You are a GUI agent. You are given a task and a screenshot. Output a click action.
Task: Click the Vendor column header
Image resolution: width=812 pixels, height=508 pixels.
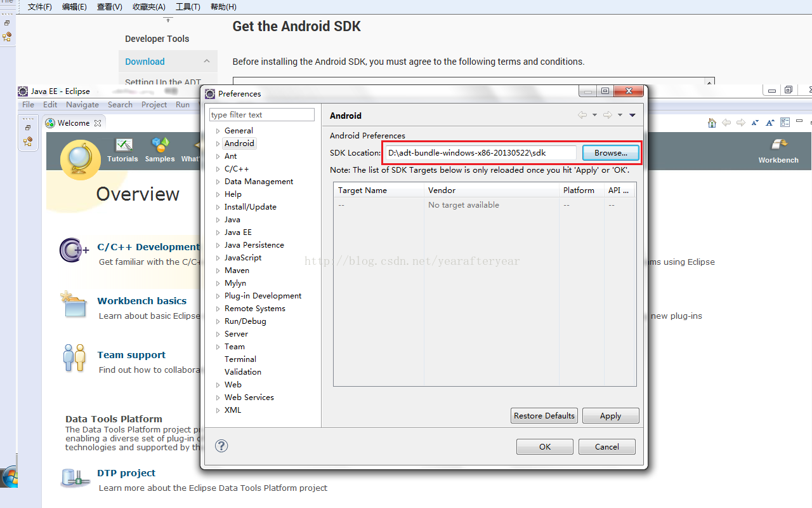492,190
